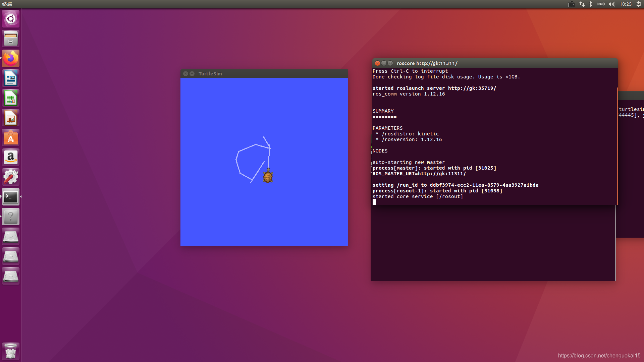Open Ubuntu Dash search launcher
This screenshot has width=644, height=362.
click(11, 19)
